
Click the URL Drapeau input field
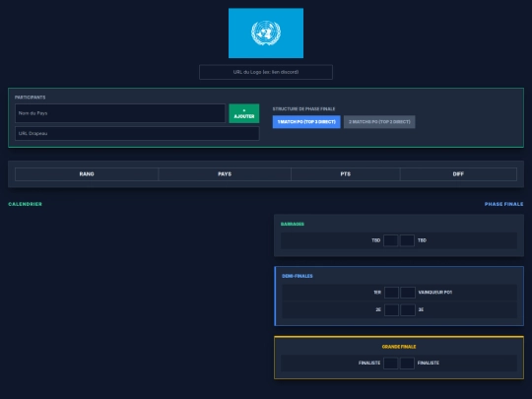(x=137, y=133)
